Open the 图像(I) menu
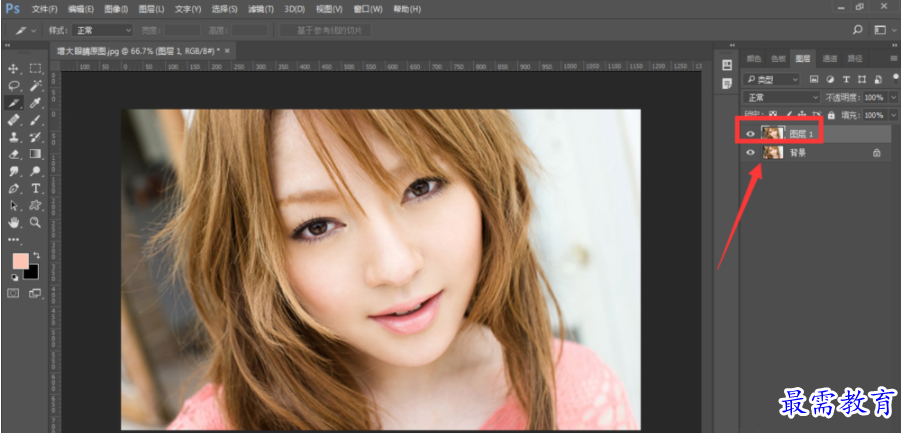 116,9
